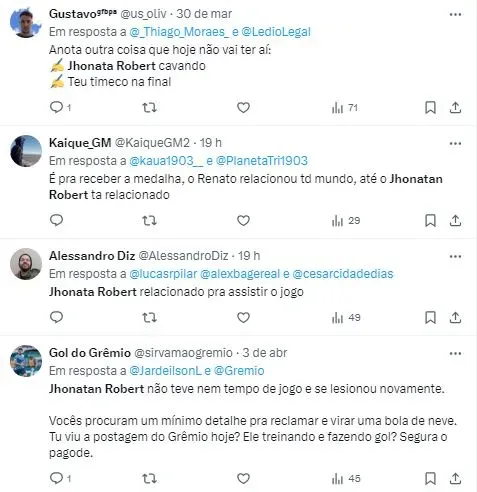
Task: Like Alessandro Diz's tweet
Action: tap(243, 317)
